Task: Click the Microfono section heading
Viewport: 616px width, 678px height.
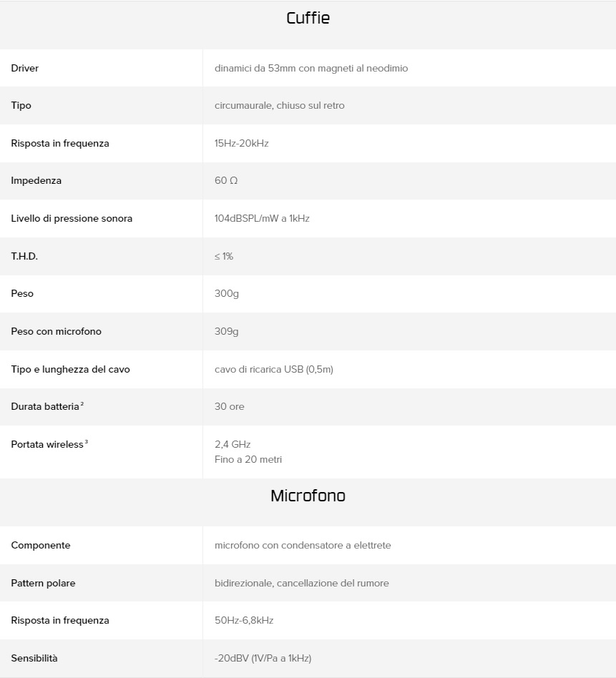Action: tap(308, 496)
